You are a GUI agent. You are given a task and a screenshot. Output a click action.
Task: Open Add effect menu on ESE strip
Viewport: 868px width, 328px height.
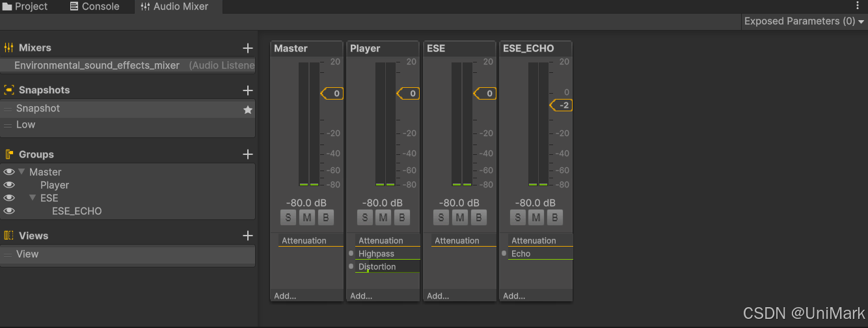coord(438,296)
